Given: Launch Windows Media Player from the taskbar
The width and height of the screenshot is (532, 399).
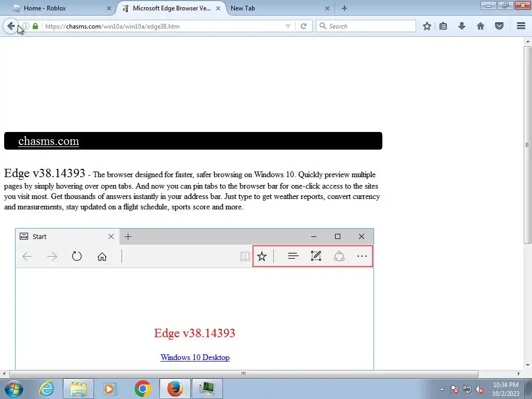Looking at the screenshot, I should click(110, 389).
